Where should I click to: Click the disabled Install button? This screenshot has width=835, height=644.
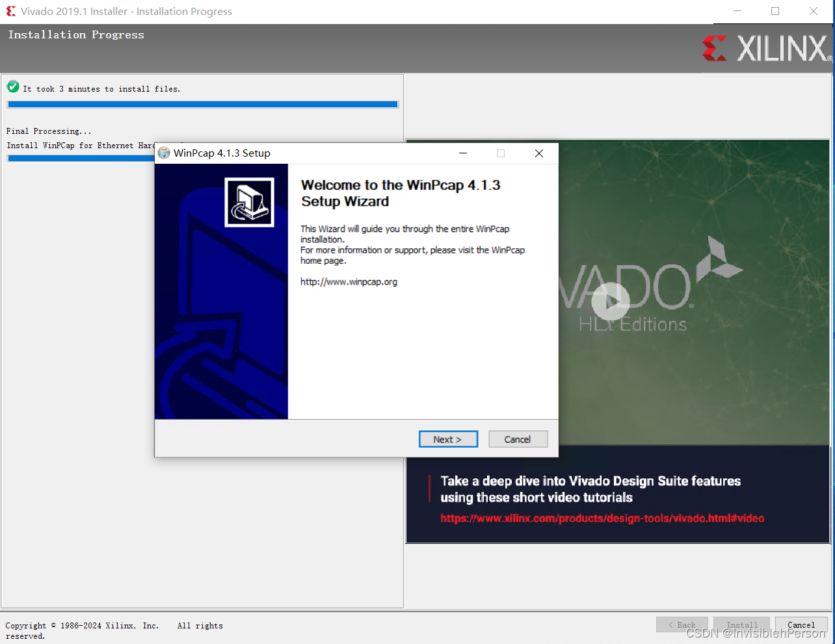742,625
